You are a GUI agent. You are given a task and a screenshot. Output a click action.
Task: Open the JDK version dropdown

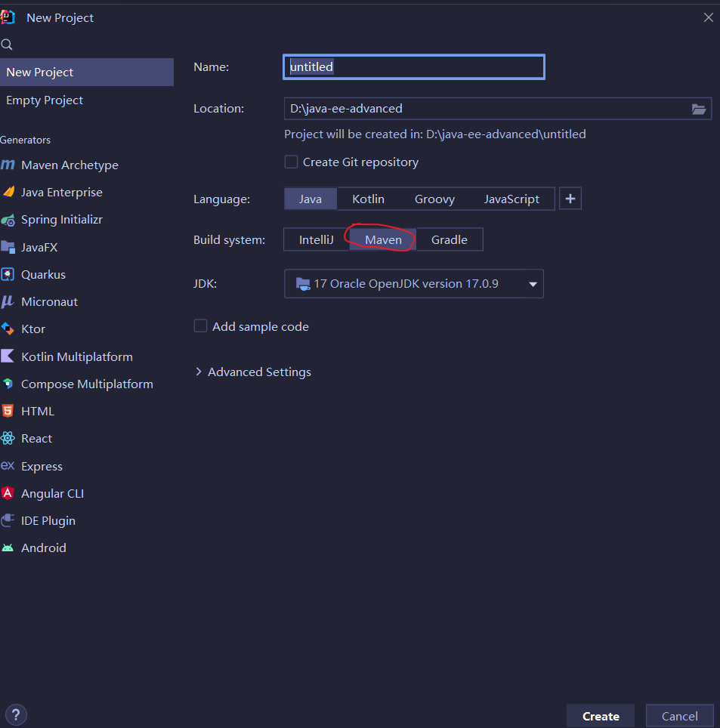coord(414,284)
